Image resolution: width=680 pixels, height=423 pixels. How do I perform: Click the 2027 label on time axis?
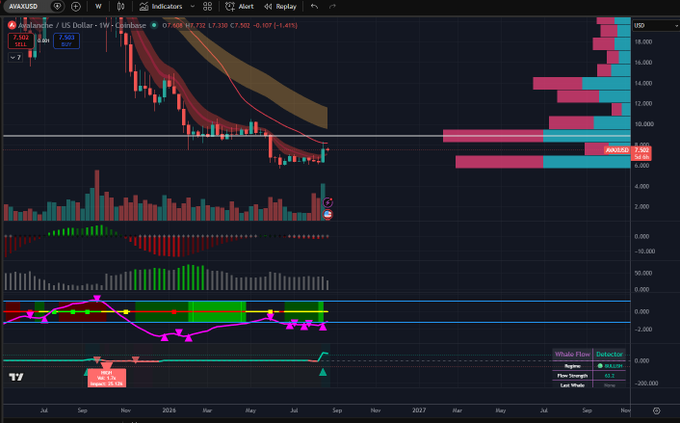[x=418, y=410]
